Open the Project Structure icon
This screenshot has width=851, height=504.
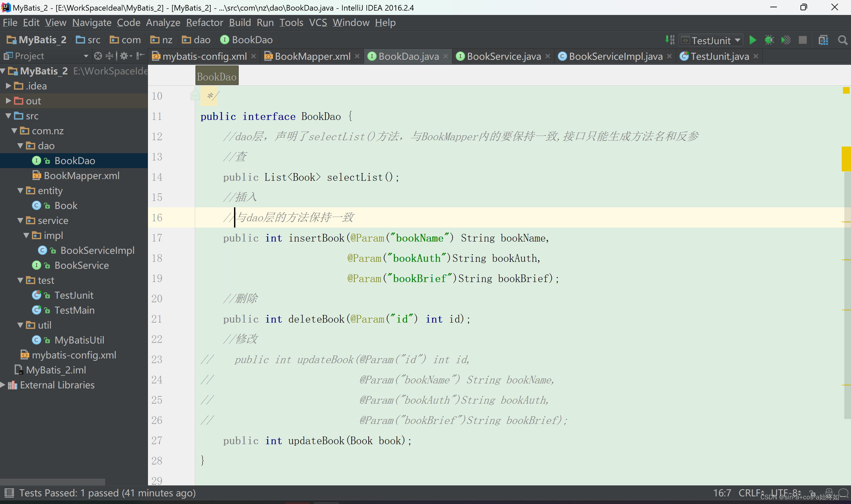(823, 41)
